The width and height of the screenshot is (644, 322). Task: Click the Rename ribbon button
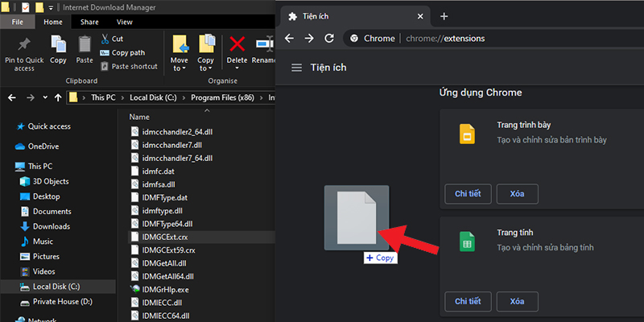264,49
